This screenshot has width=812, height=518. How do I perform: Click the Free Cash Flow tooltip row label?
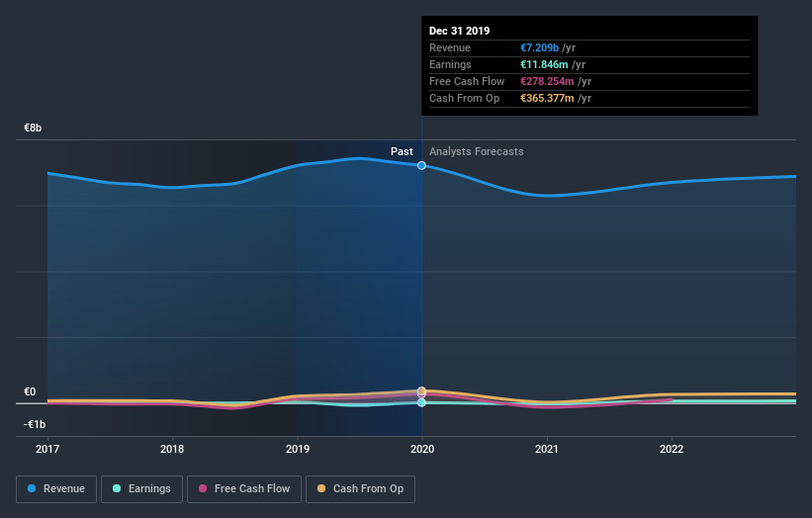[467, 81]
